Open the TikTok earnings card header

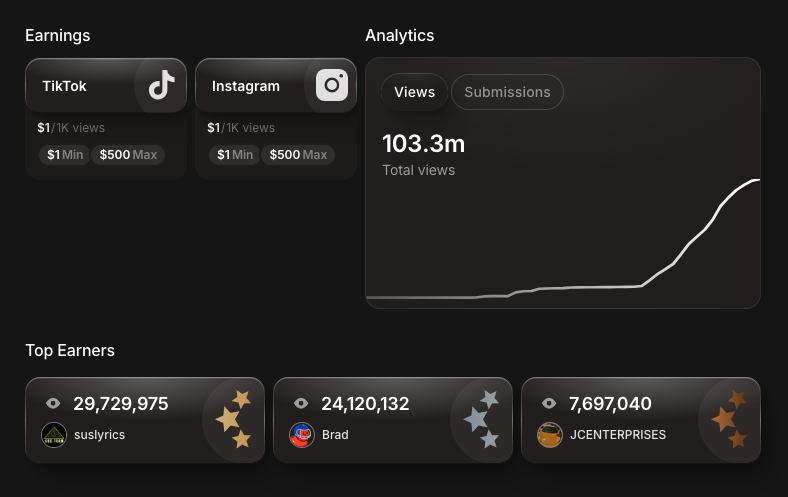coord(106,85)
